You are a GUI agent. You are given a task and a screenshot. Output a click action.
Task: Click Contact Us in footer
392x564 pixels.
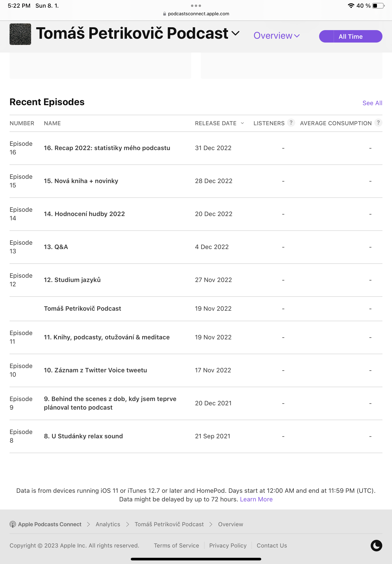272,545
